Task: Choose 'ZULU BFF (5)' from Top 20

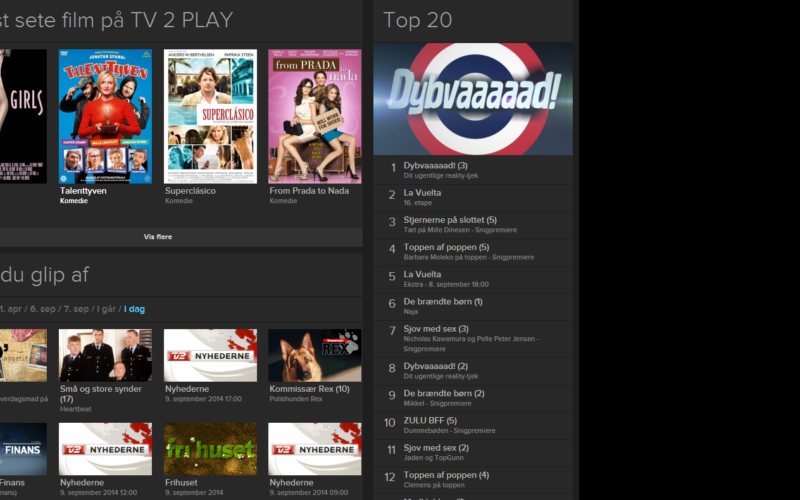Action: coord(430,421)
